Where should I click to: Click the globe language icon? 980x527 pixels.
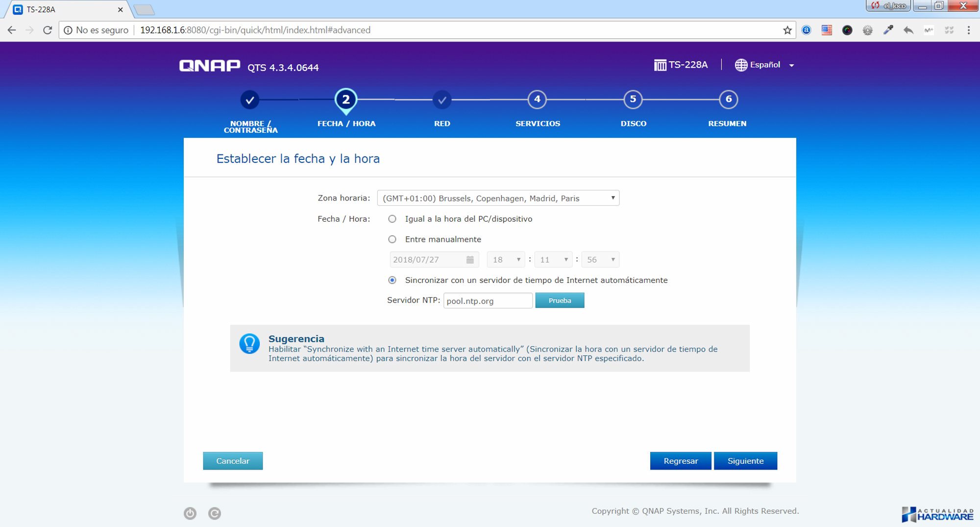pos(741,65)
